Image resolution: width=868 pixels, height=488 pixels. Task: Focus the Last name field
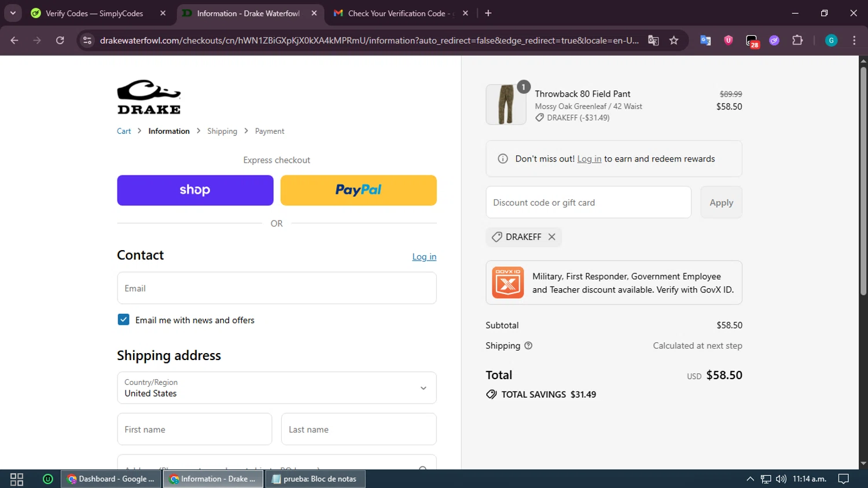point(359,430)
